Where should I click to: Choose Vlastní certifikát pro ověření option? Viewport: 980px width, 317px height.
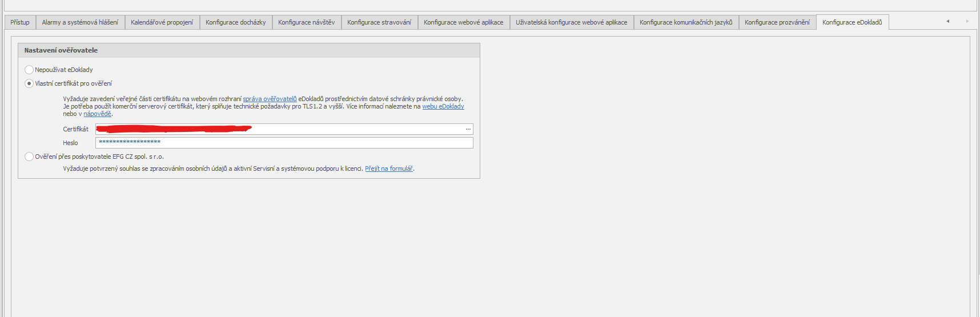pyautogui.click(x=29, y=83)
